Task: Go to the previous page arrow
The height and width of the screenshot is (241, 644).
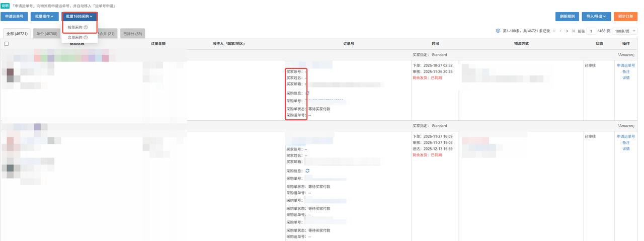Action: click(560, 31)
